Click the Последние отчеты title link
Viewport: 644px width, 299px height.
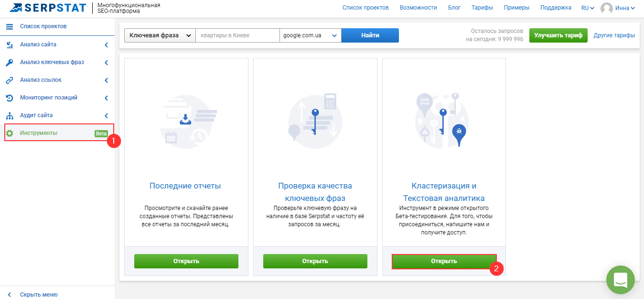click(185, 186)
